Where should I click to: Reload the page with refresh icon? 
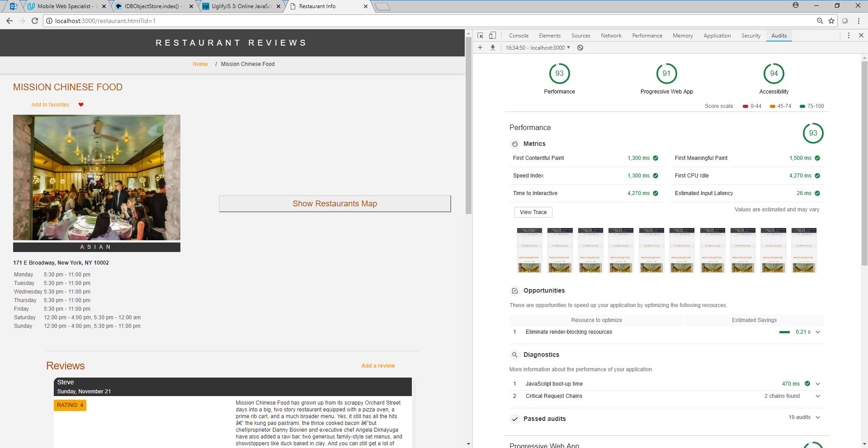34,21
